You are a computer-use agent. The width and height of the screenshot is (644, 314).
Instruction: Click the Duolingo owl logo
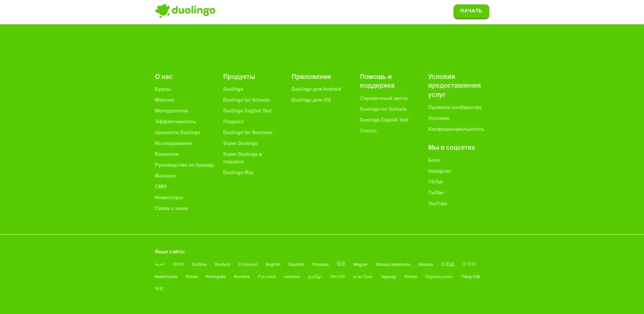185,11
